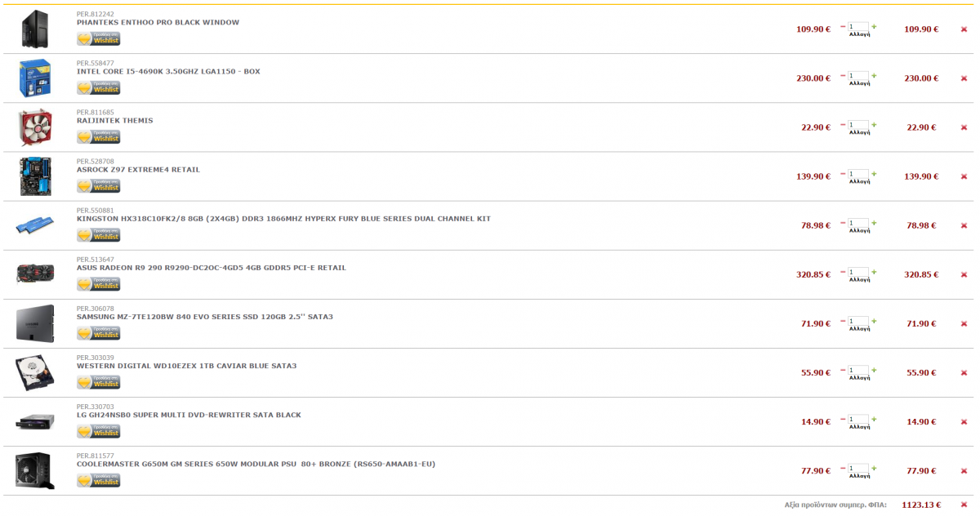Increase ASRock Z97 Extreme4 quantity with plus
This screenshot has height=516, width=980.
pyautogui.click(x=874, y=174)
